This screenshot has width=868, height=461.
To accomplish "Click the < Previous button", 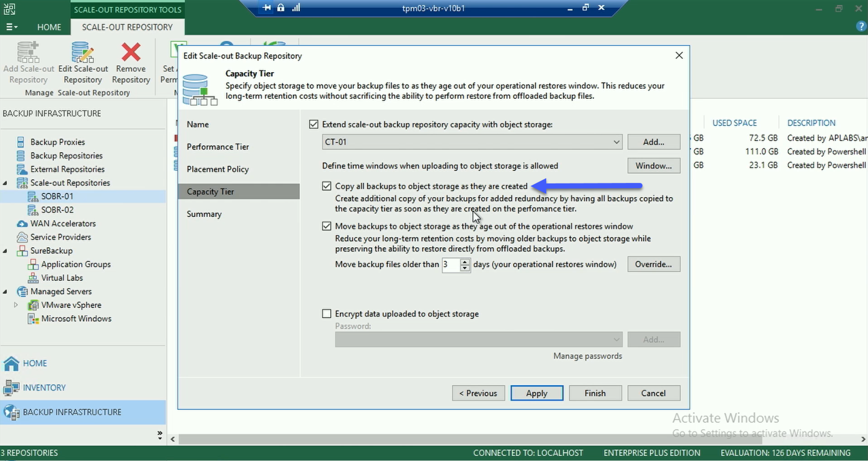I will pos(478,394).
